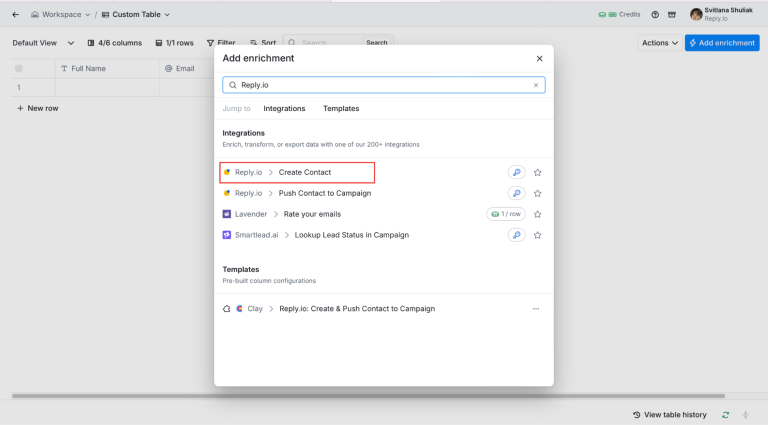768x425 pixels.
Task: Tick the select-all checkbox in the table header
Action: tap(19, 69)
